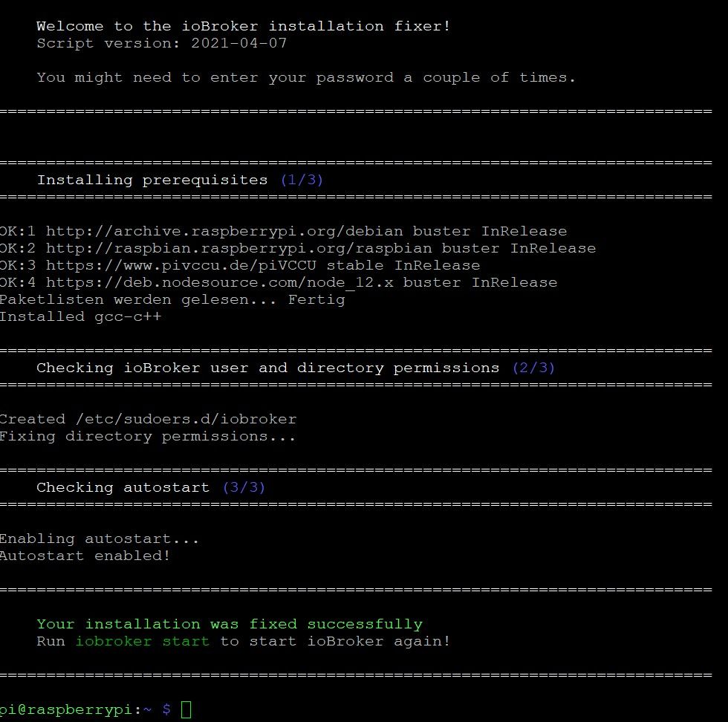Click the 'Enabling autostart...' line
The image size is (728, 722).
point(100,539)
